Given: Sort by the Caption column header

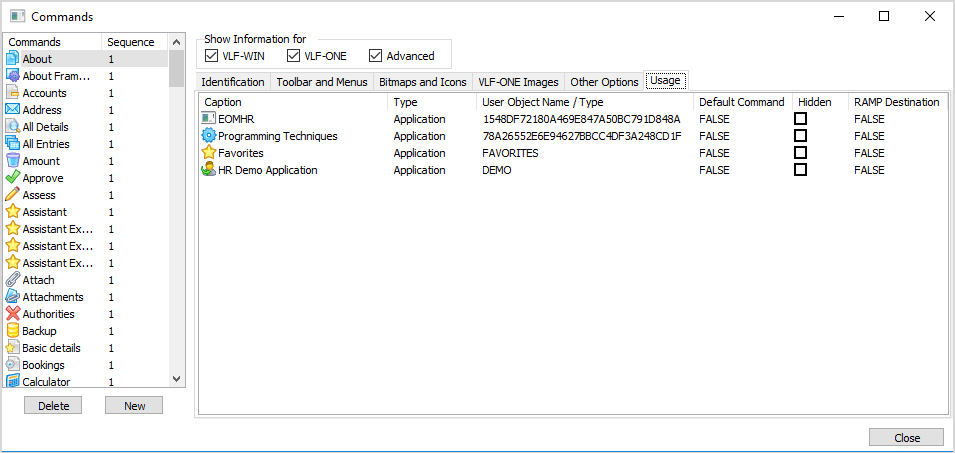Looking at the screenshot, I should click(223, 102).
